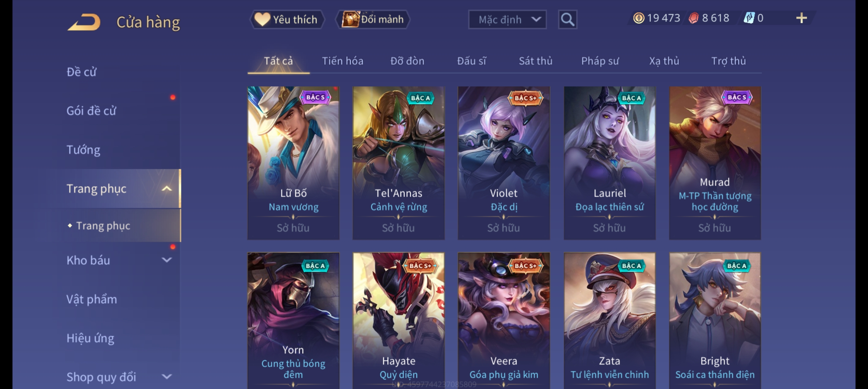The height and width of the screenshot is (389, 868).
Task: Tap the gold coin balance icon
Action: point(638,18)
